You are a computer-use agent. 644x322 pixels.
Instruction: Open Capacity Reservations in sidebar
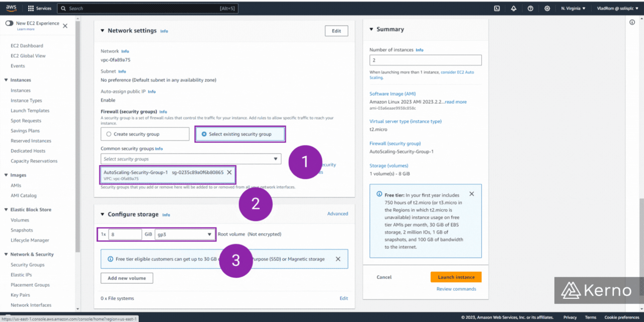click(x=34, y=161)
